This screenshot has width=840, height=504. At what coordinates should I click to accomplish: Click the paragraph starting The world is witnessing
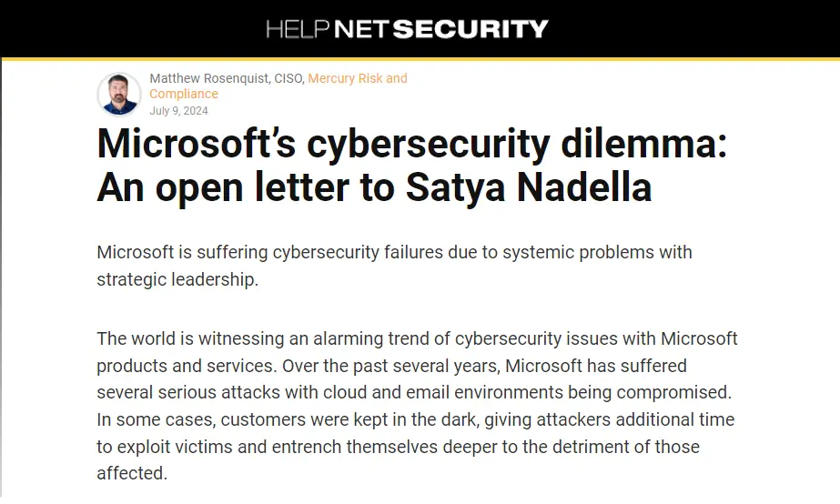[x=418, y=406]
